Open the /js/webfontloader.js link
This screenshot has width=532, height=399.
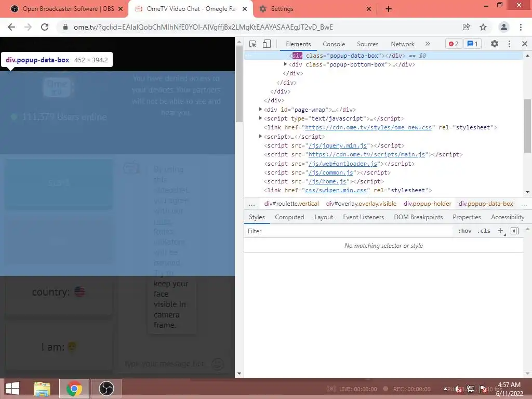point(343,164)
